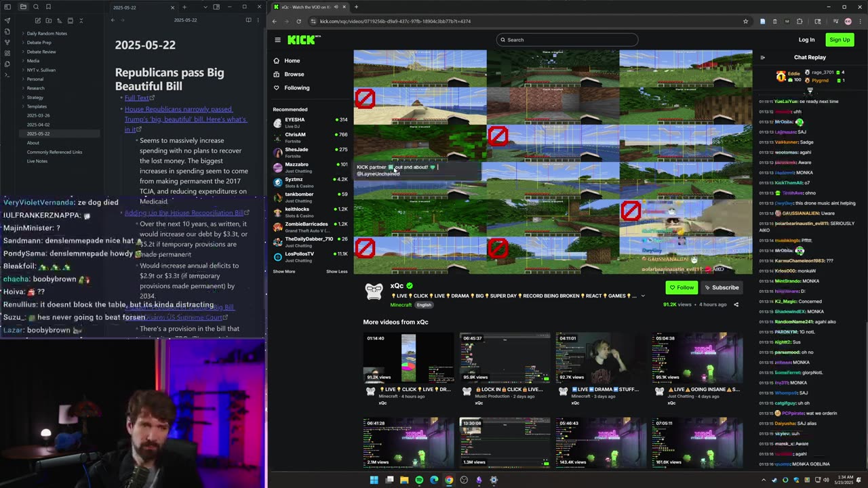Viewport: 868px width, 488px height.
Task: Click the Sign Up button
Action: [x=840, y=39]
